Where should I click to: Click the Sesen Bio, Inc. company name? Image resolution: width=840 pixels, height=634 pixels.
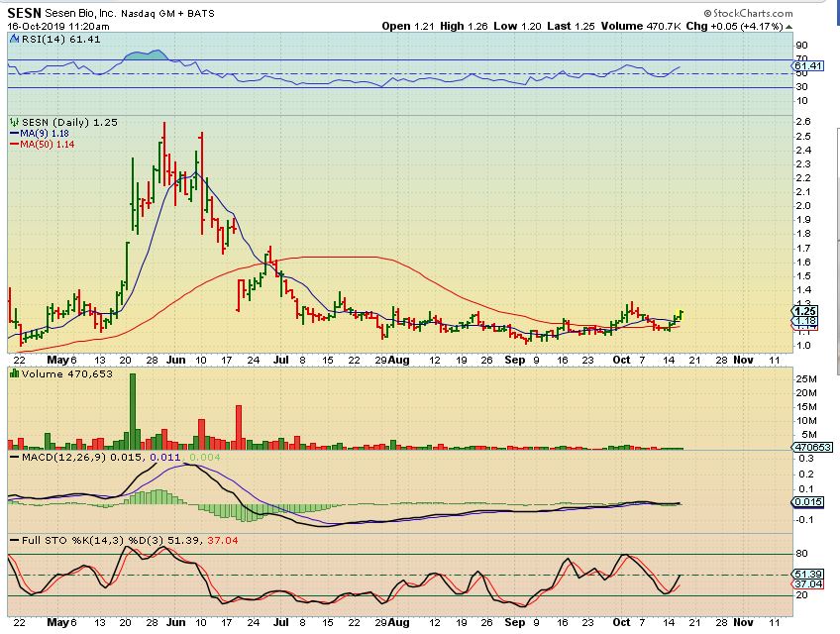[80, 14]
